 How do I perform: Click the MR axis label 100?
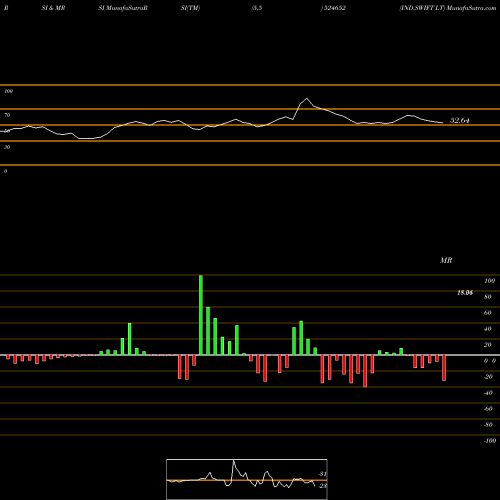[489, 281]
